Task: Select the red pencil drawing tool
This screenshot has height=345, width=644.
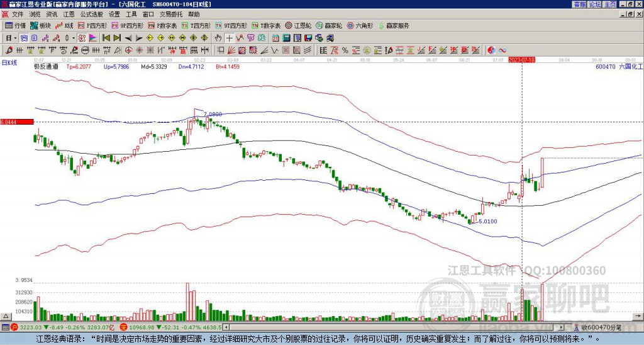Action: tap(8, 50)
